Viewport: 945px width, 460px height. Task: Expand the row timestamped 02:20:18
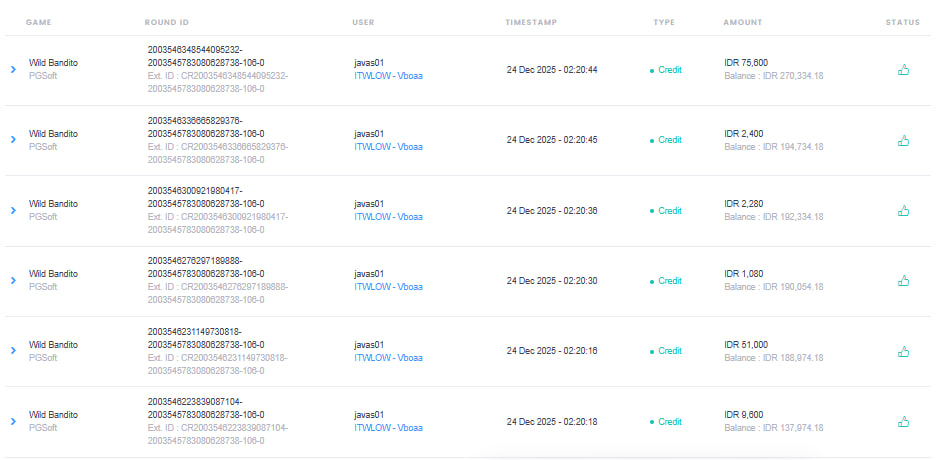13,421
